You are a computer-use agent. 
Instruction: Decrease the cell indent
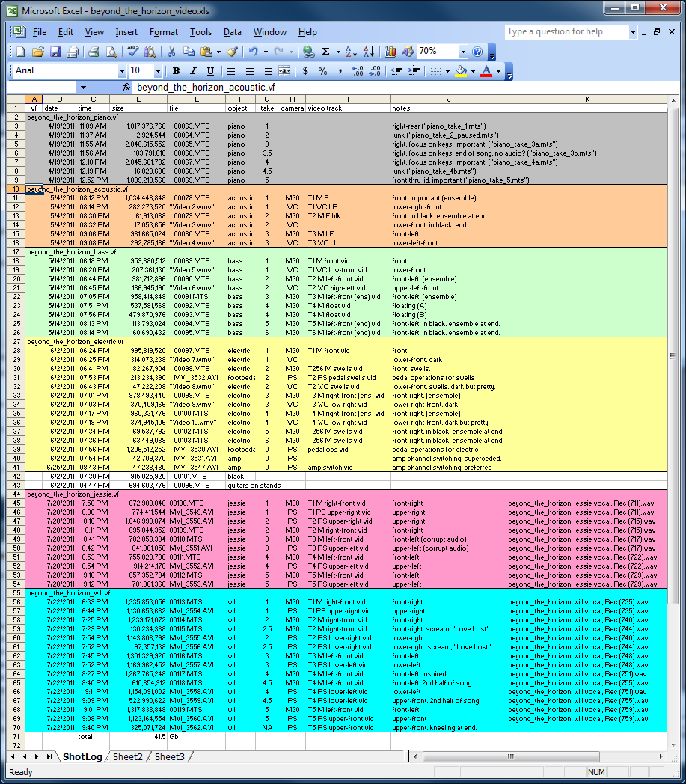[x=397, y=71]
